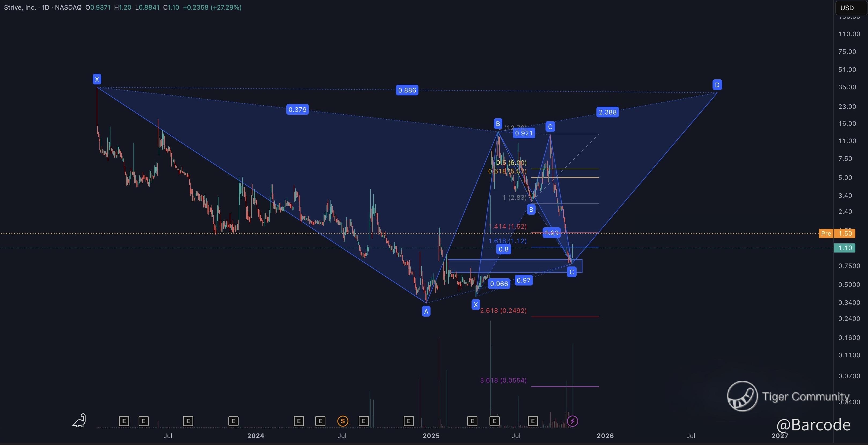Click the dinosaur icon at chart bottom-left
The height and width of the screenshot is (445, 868).
(80, 420)
